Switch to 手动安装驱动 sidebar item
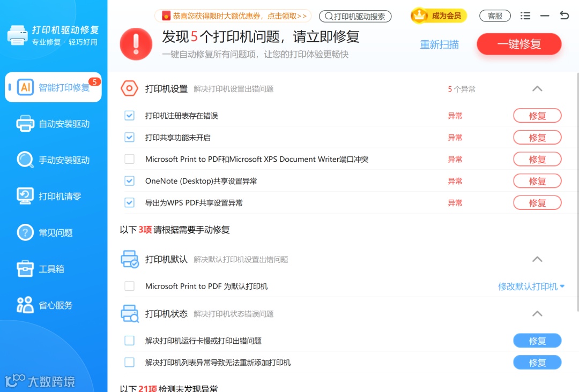This screenshot has width=579, height=392. click(53, 160)
